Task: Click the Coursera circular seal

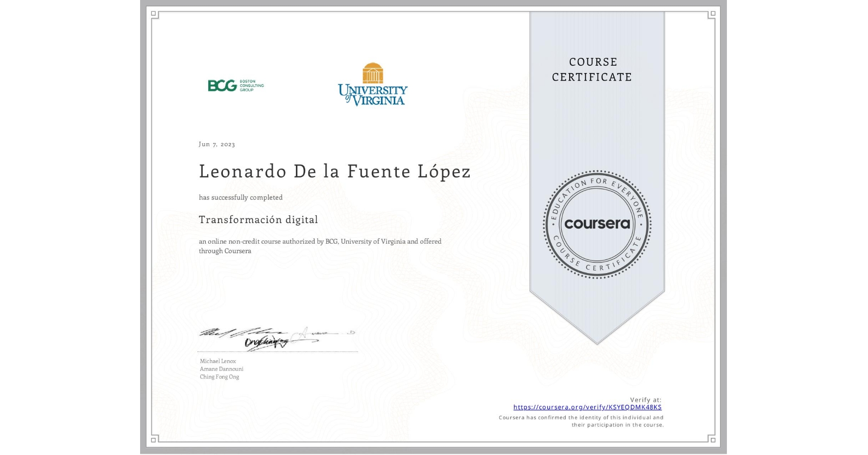Action: click(x=597, y=224)
